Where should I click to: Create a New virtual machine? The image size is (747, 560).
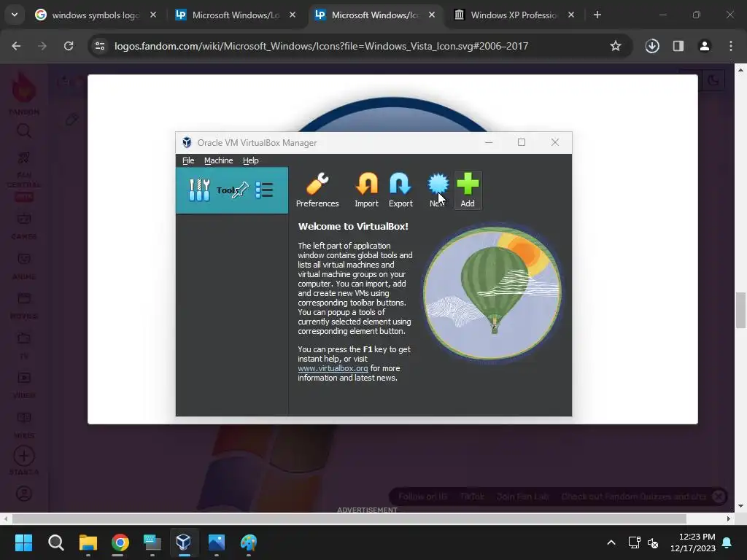coord(438,190)
